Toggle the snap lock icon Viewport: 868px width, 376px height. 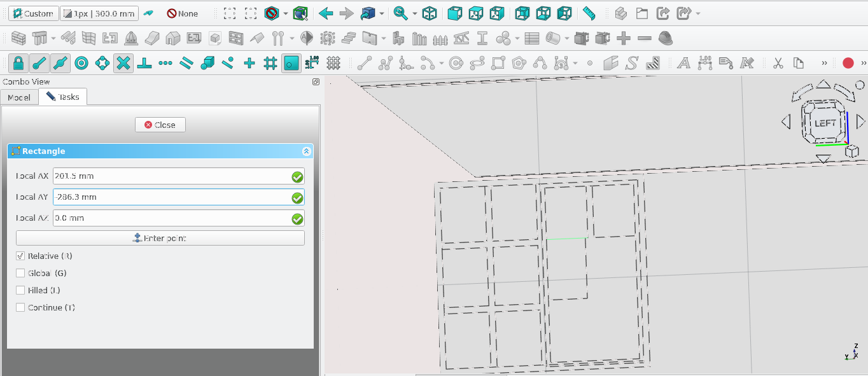pos(18,63)
